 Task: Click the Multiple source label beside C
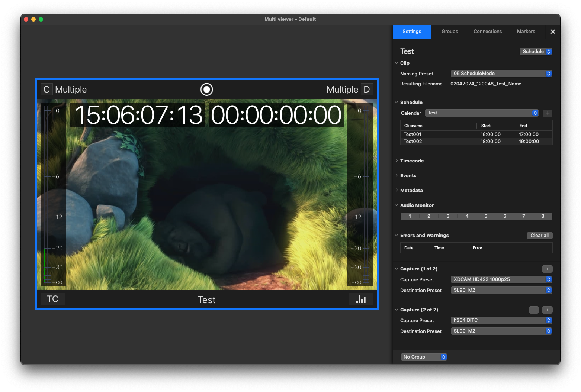(x=71, y=90)
